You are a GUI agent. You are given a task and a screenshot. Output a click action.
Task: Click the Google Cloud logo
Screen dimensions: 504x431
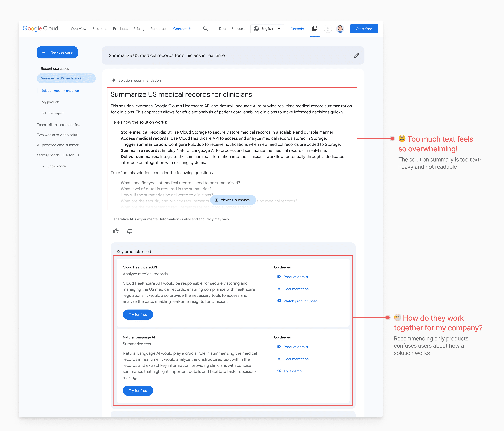pos(40,28)
